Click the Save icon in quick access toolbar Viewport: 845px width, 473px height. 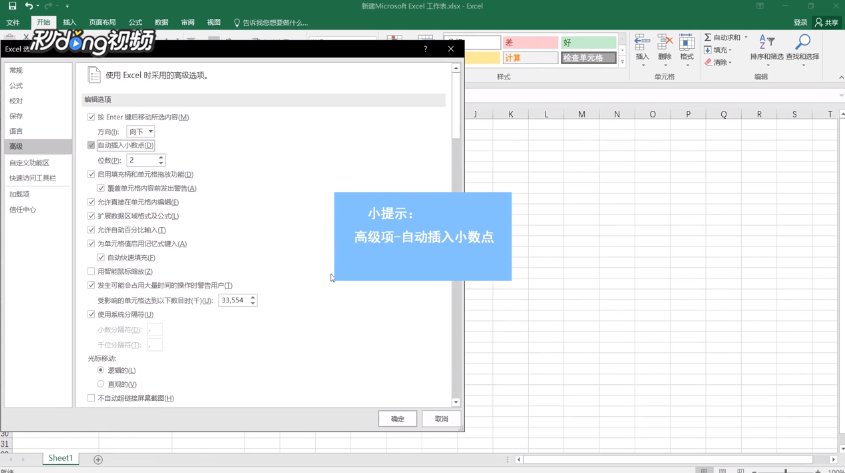[12, 6]
